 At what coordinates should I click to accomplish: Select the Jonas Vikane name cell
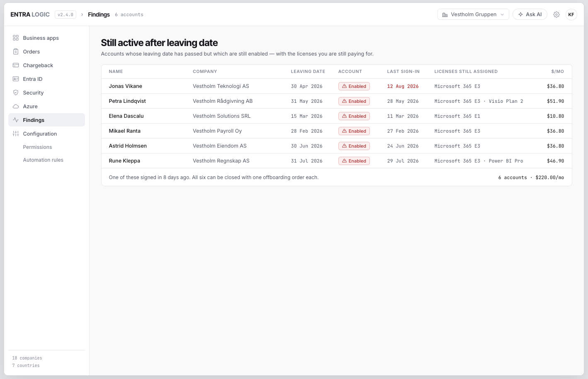pos(125,86)
